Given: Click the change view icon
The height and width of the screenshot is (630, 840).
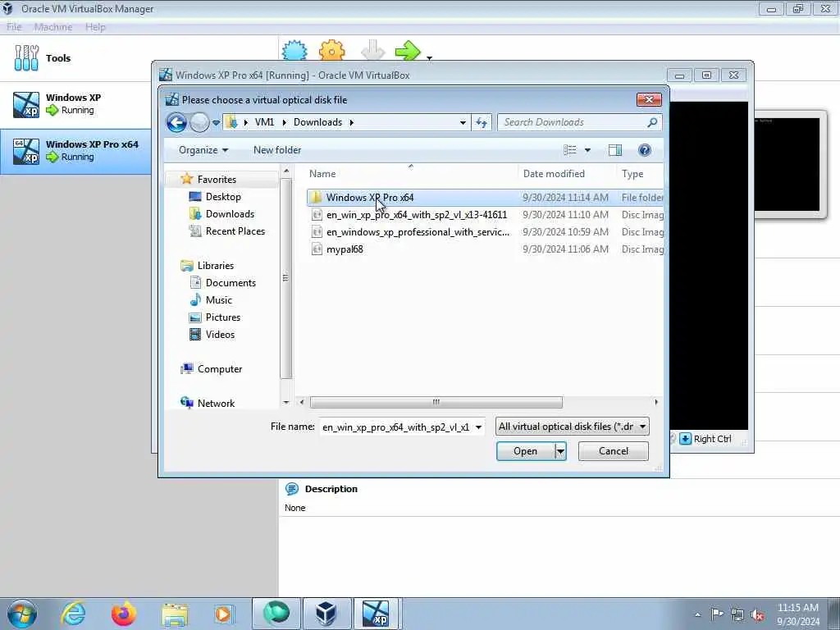Looking at the screenshot, I should coord(570,150).
